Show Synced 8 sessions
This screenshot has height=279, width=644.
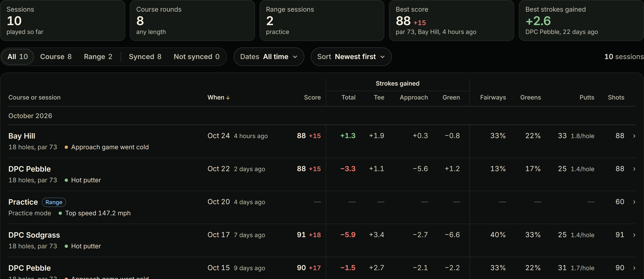[145, 57]
